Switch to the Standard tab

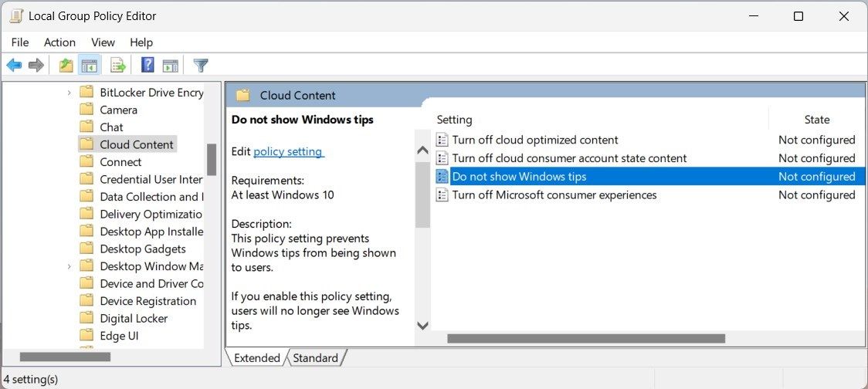315,358
